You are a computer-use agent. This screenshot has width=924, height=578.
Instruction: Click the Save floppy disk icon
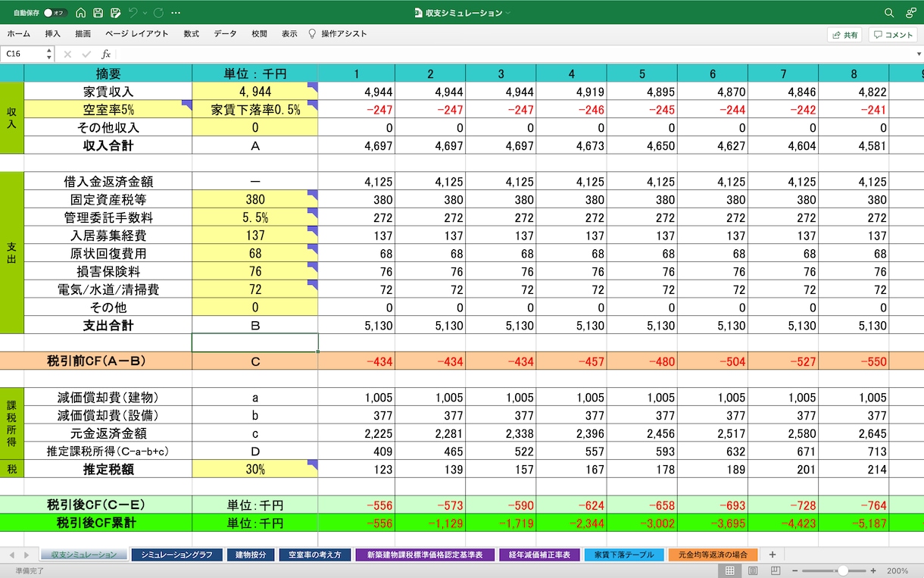[x=98, y=13]
